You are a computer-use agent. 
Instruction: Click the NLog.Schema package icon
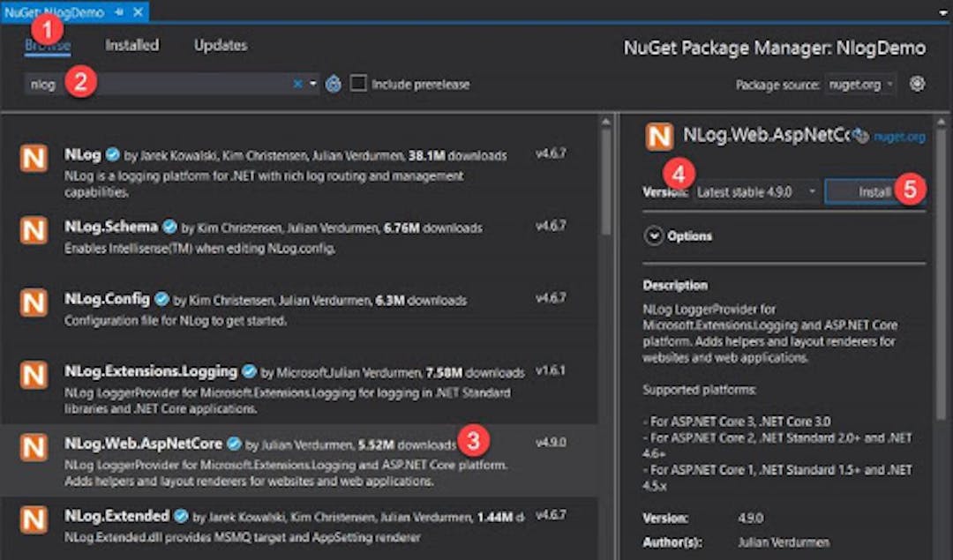34,232
